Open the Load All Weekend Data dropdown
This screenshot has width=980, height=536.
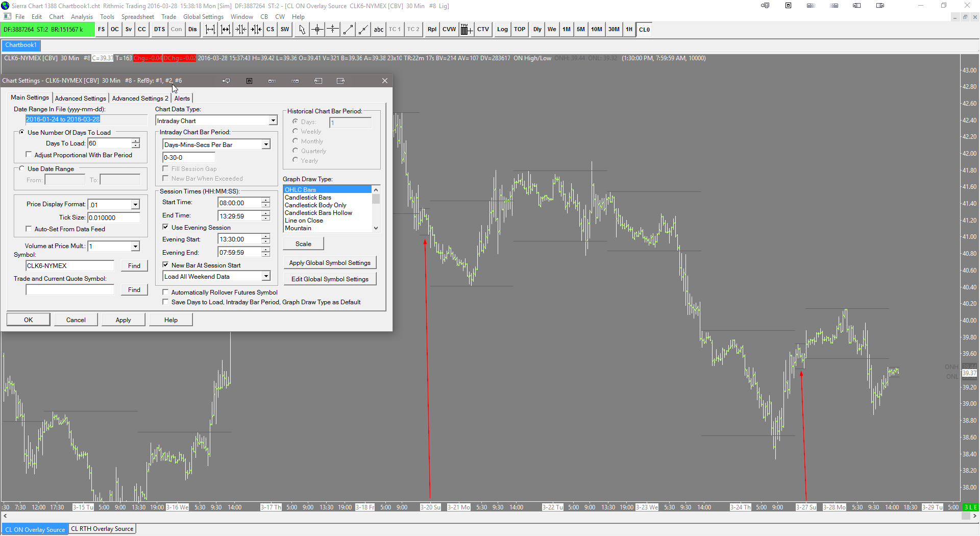point(266,277)
